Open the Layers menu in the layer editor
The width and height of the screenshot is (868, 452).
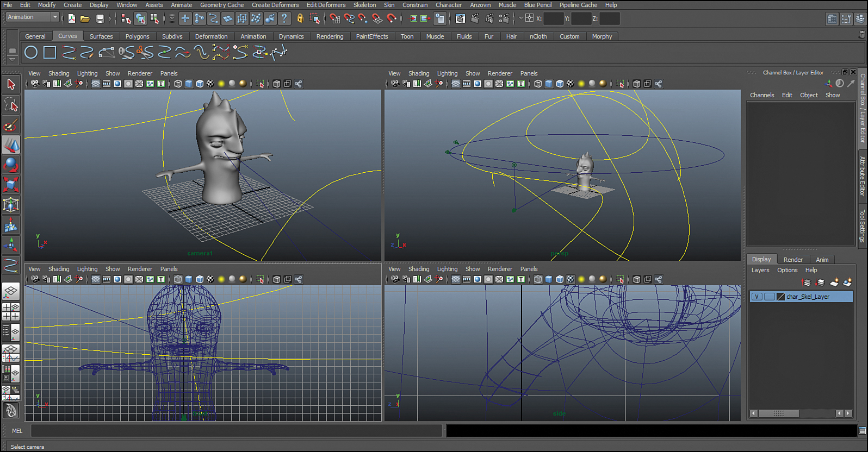[760, 270]
